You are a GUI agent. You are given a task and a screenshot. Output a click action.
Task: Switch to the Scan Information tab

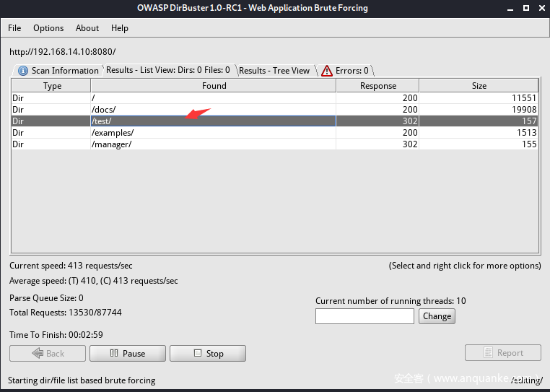[x=58, y=71]
